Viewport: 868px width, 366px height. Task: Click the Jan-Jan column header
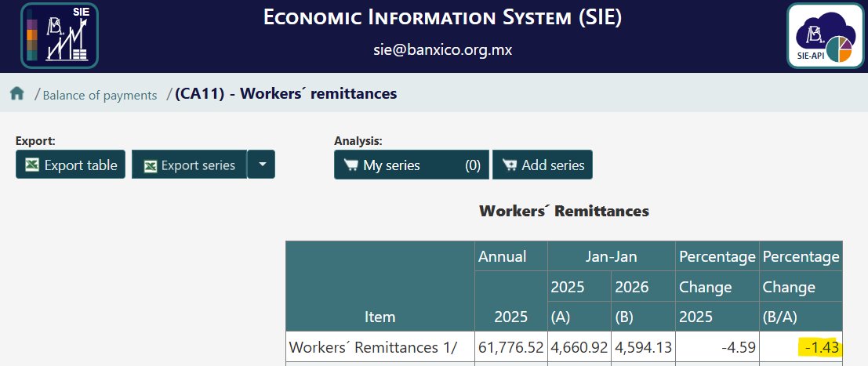tap(611, 256)
